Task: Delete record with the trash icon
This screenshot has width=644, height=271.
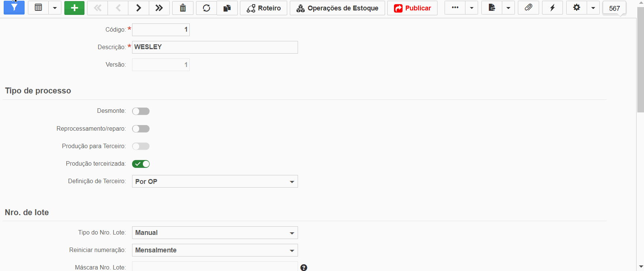Action: 183,8
